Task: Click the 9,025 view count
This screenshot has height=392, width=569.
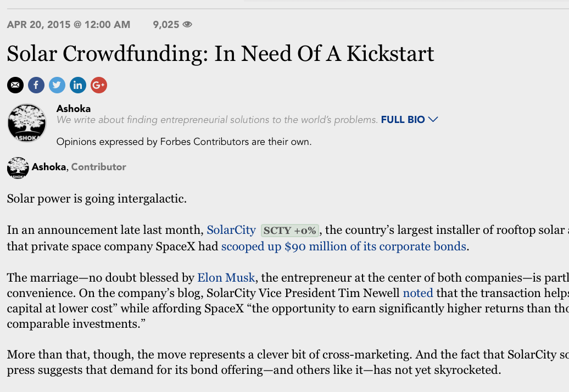Action: point(166,25)
